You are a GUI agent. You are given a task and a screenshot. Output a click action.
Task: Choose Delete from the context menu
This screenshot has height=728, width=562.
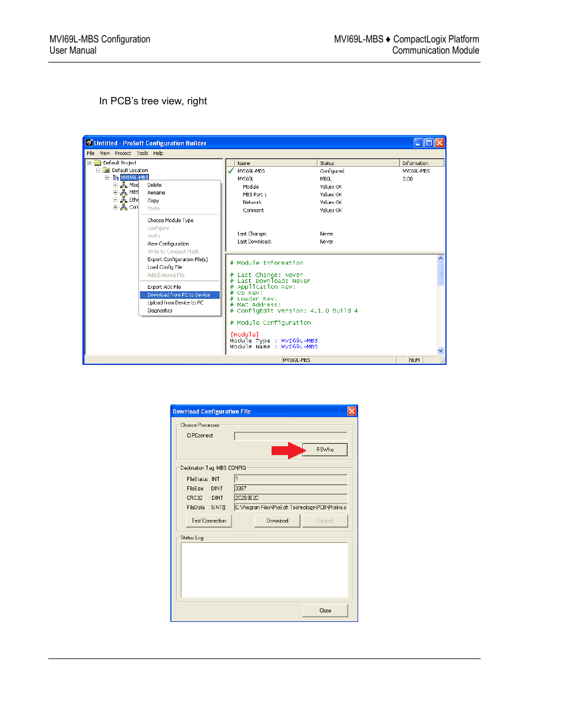(179, 185)
